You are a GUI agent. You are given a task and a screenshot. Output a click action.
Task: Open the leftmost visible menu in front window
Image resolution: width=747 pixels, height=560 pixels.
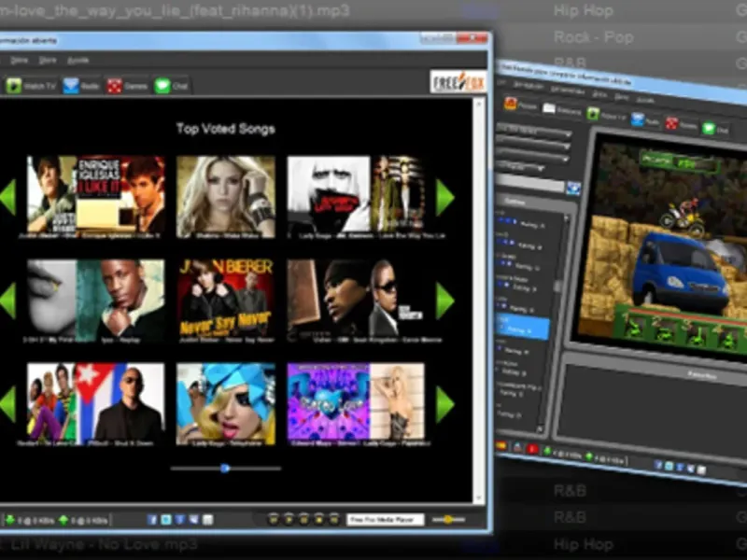tap(19, 61)
